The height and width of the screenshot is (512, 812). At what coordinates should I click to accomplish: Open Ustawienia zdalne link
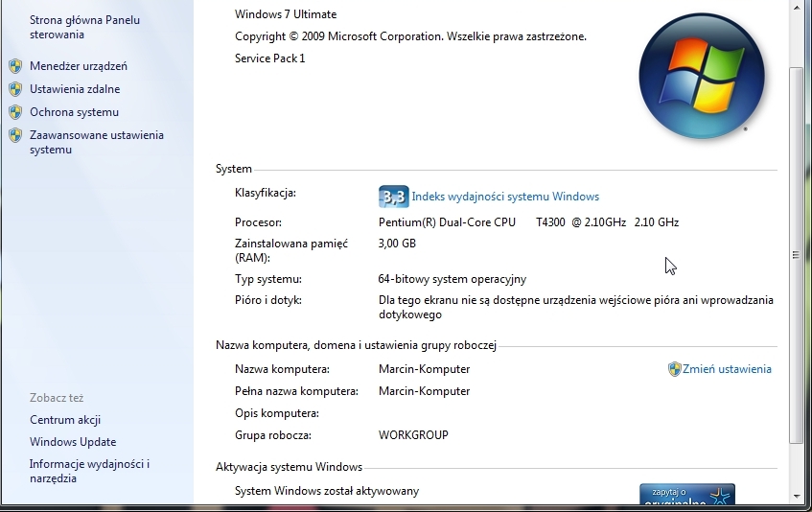(75, 89)
